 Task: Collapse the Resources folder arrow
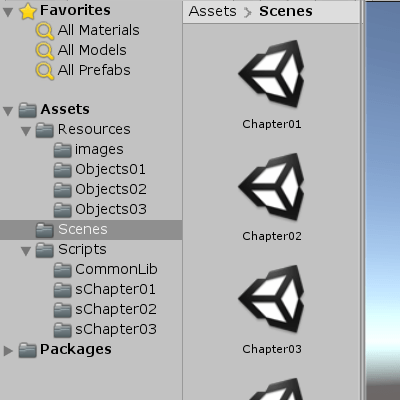(x=26, y=131)
